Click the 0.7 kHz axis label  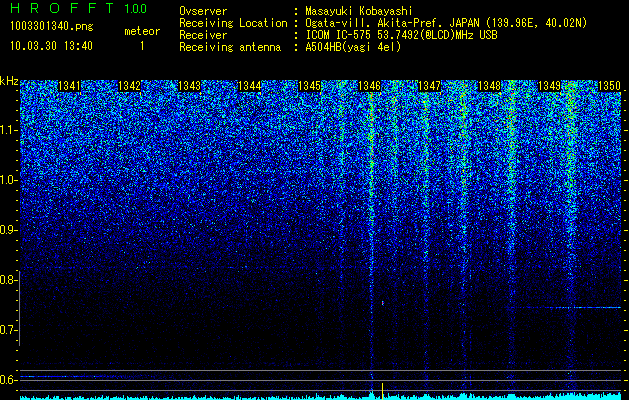pyautogui.click(x=8, y=330)
